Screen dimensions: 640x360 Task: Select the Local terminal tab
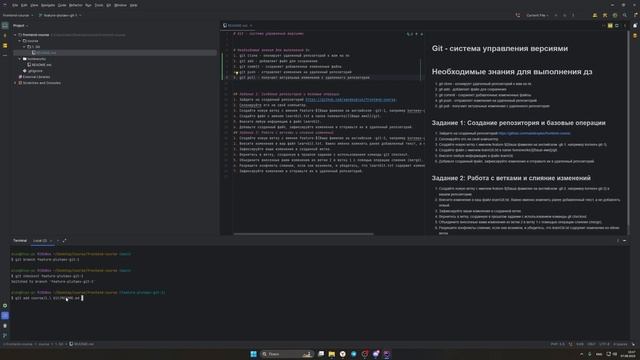tap(42, 240)
